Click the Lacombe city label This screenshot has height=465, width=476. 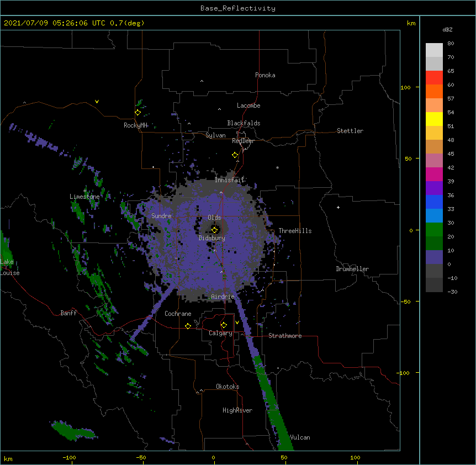pyautogui.click(x=248, y=105)
